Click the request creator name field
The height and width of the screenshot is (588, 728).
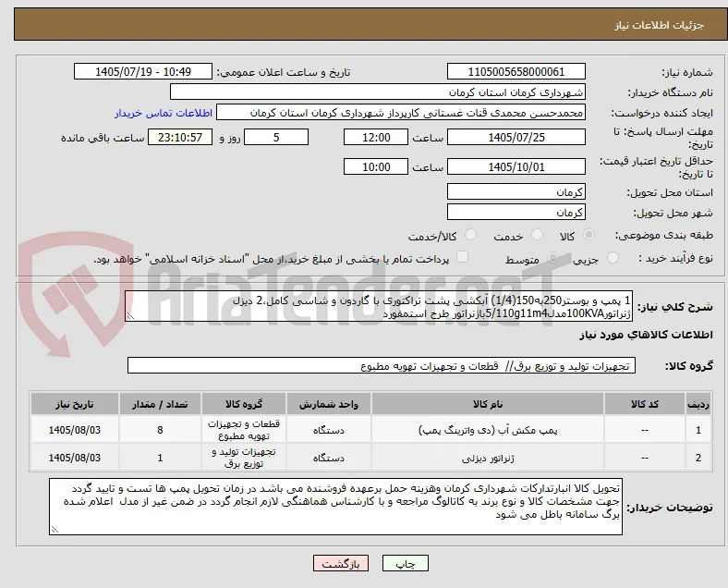tap(401, 113)
